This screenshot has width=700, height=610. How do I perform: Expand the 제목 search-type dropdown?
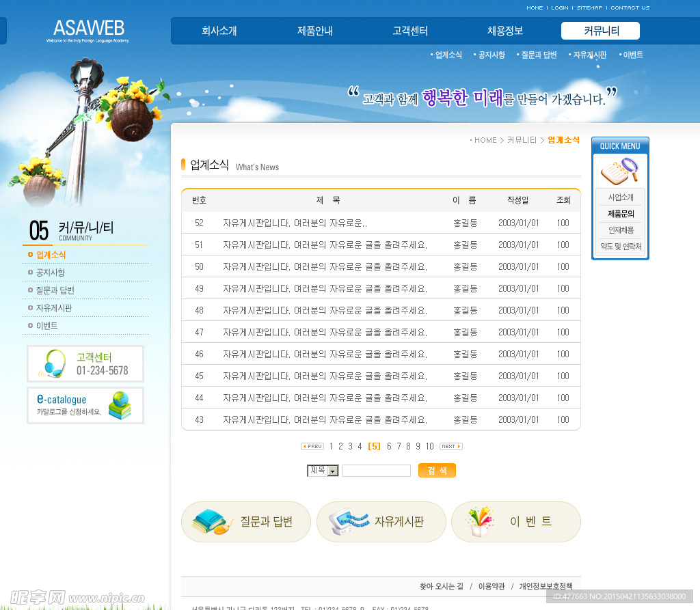click(323, 471)
